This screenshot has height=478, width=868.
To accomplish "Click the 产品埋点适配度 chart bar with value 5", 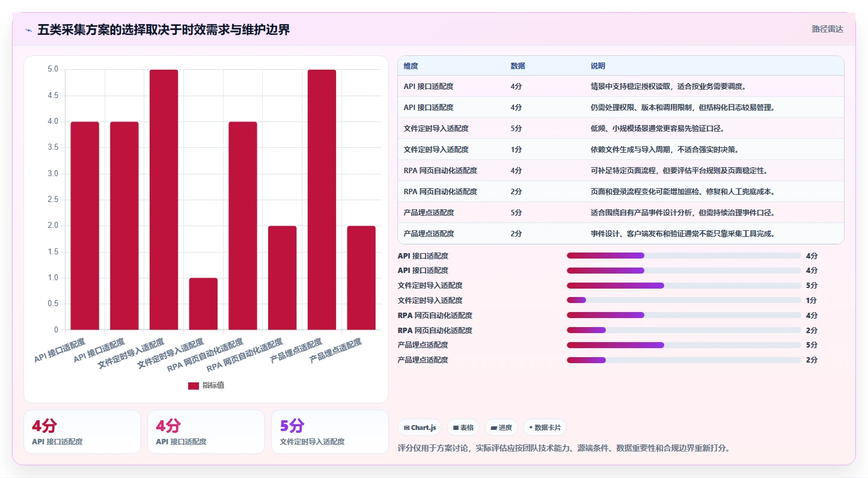I will coord(322,200).
